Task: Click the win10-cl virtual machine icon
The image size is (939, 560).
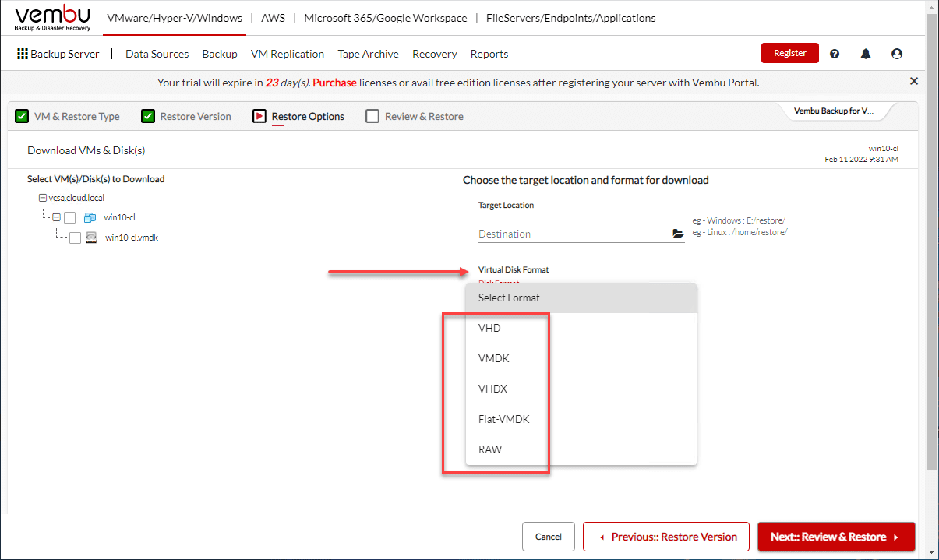Action: [90, 217]
